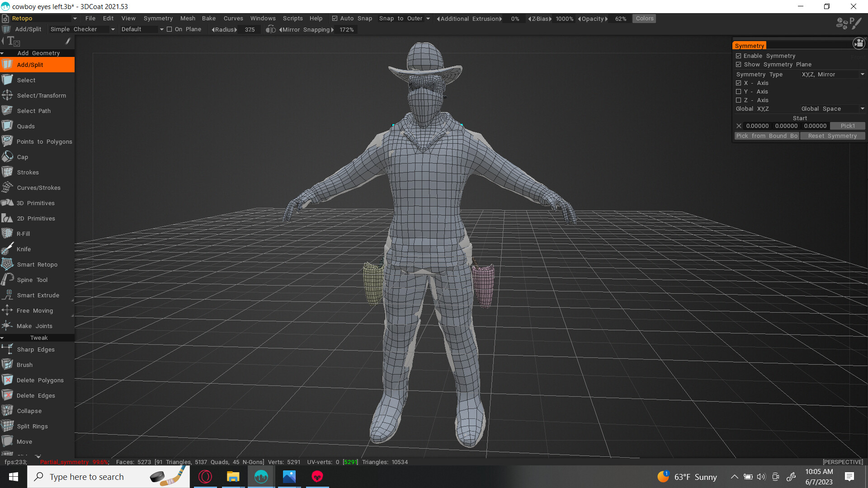This screenshot has height=488, width=868.
Task: Select the Split Rings tool
Action: pos(32,426)
